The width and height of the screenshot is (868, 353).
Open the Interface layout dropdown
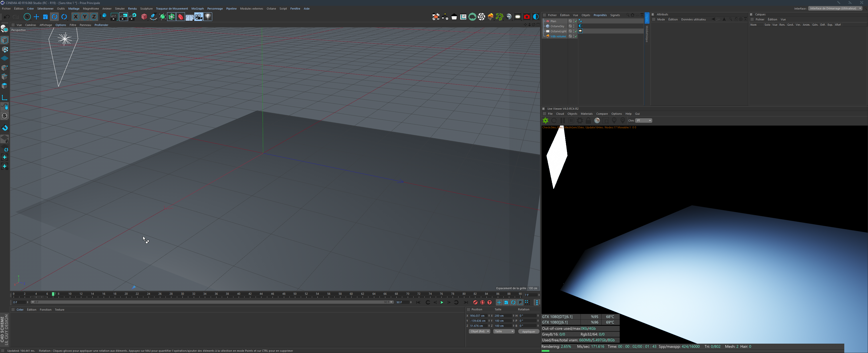(x=835, y=8)
